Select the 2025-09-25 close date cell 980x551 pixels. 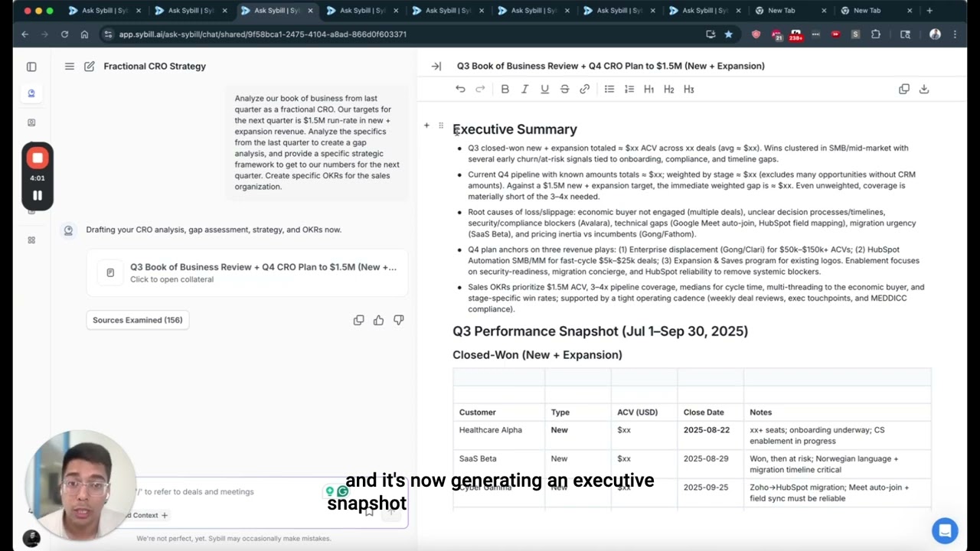coord(710,493)
